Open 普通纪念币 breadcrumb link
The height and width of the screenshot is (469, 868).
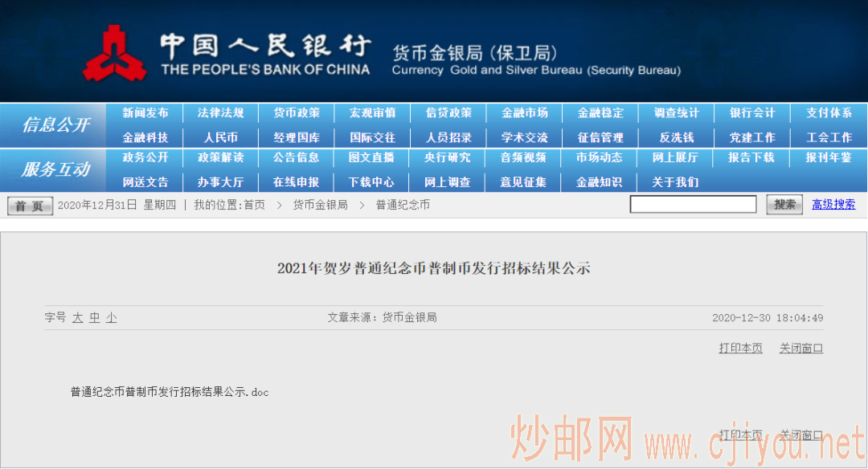[403, 206]
